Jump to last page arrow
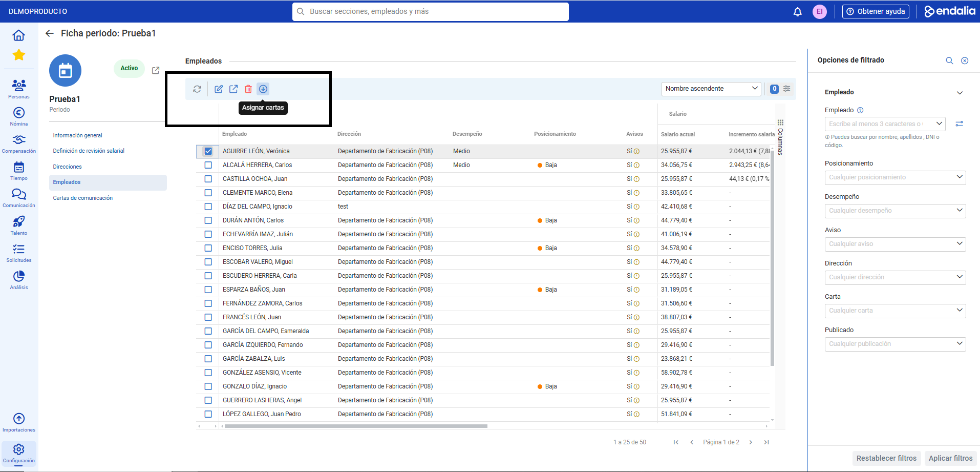This screenshot has height=472, width=980. pos(766,442)
